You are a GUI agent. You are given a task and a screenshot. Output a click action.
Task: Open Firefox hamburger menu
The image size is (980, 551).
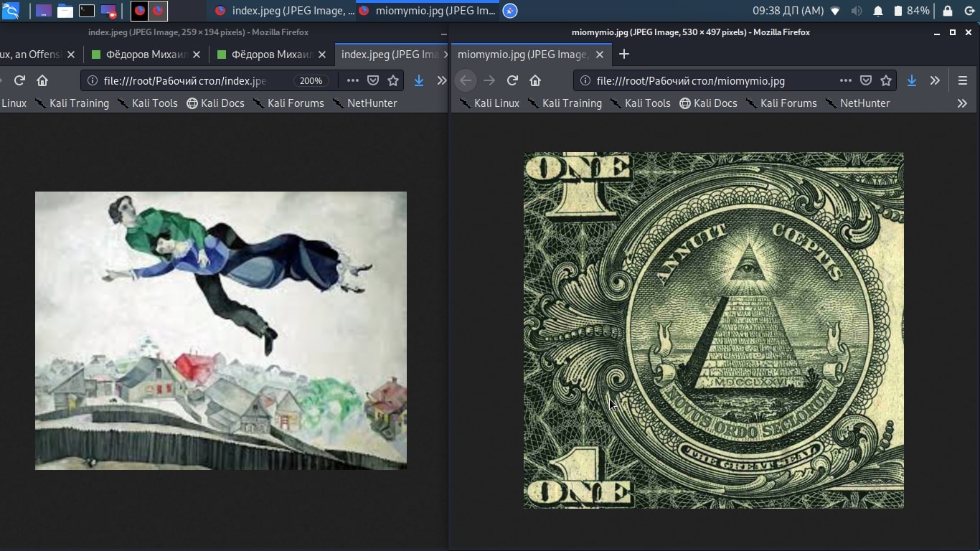pos(963,80)
